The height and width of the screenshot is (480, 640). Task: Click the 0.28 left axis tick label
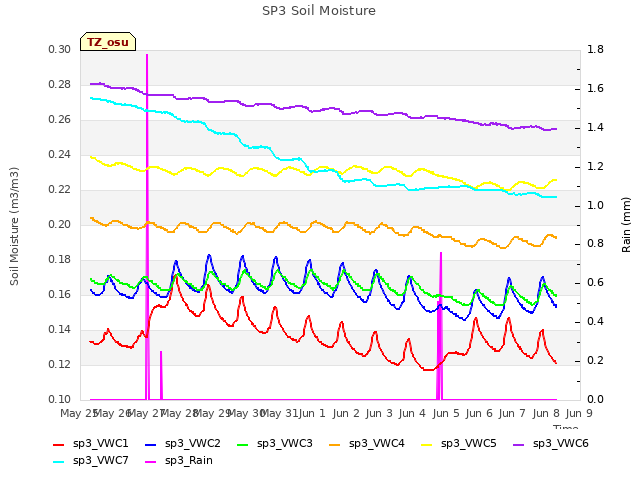60,84
